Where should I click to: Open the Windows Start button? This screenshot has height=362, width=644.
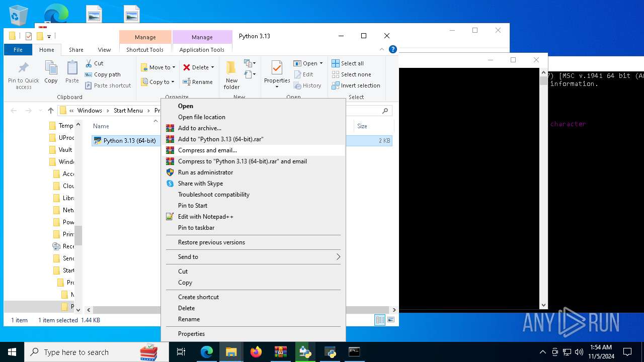pyautogui.click(x=12, y=352)
